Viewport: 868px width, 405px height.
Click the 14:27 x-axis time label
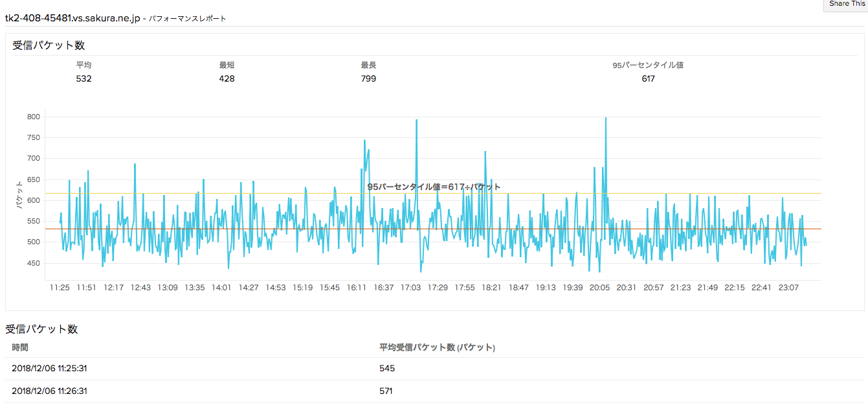[x=249, y=288]
